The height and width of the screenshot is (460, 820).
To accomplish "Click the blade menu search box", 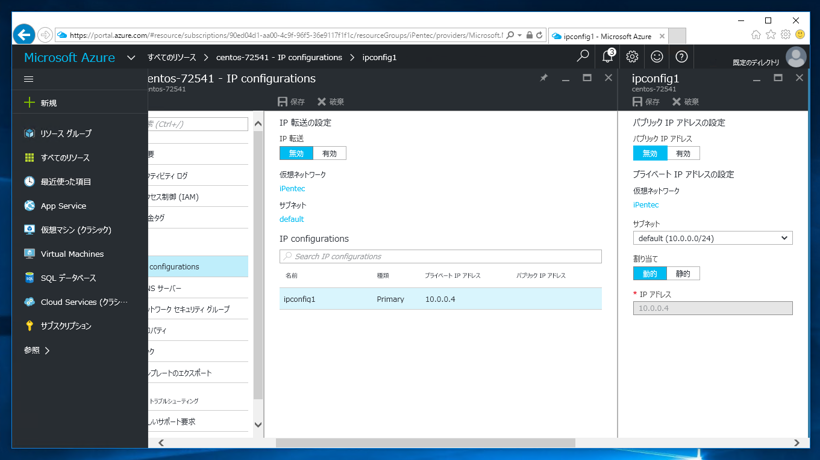I will [x=198, y=124].
